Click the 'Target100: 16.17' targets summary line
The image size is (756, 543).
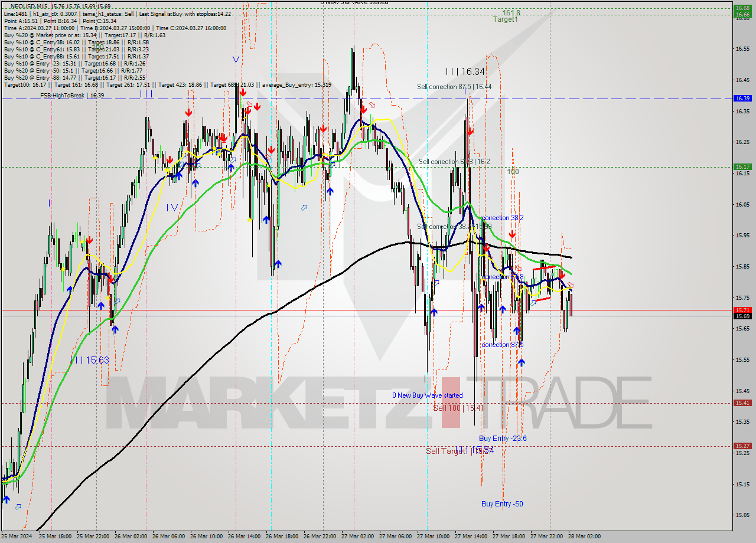point(168,84)
